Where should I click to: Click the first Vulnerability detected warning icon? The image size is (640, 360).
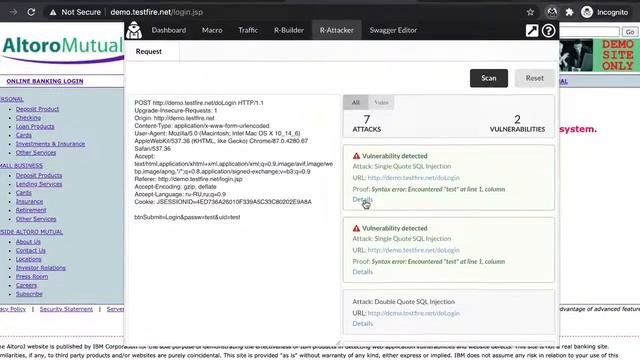click(356, 156)
